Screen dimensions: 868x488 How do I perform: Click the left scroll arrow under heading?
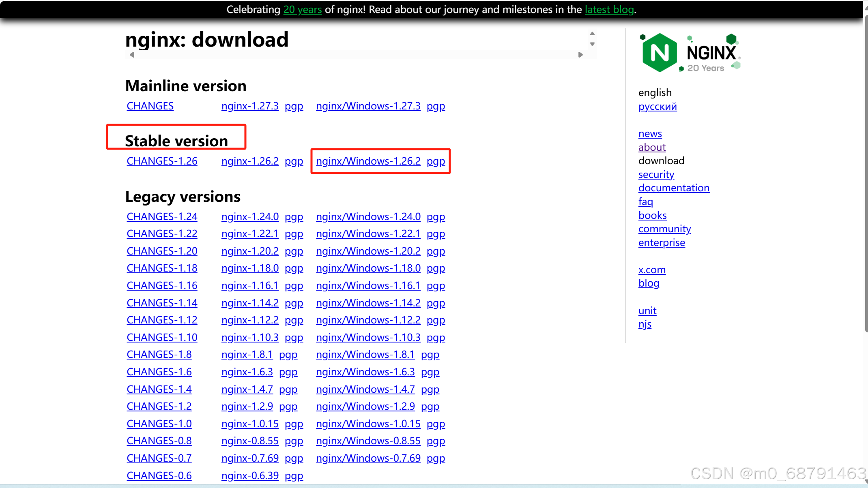132,55
